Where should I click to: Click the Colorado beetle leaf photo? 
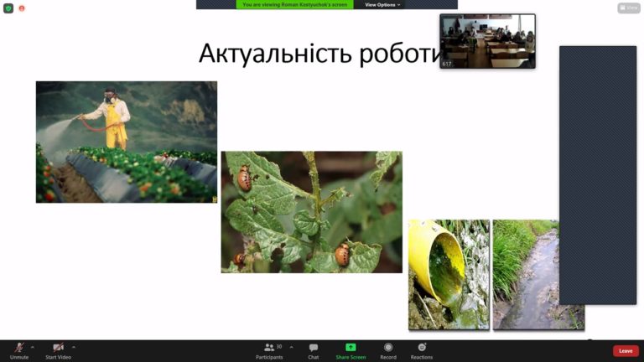(312, 212)
